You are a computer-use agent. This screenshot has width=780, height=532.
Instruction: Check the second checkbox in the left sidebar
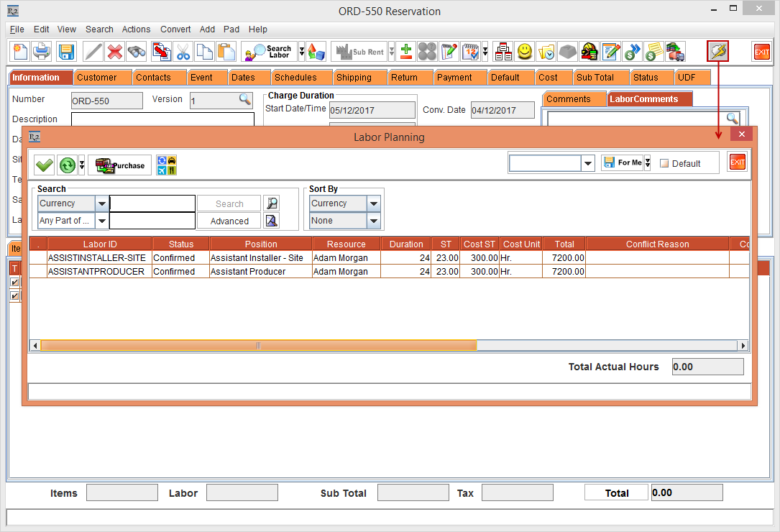coord(14,296)
